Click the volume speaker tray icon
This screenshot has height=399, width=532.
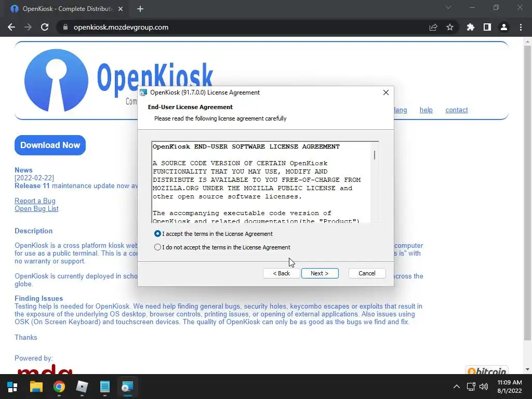coord(484,387)
